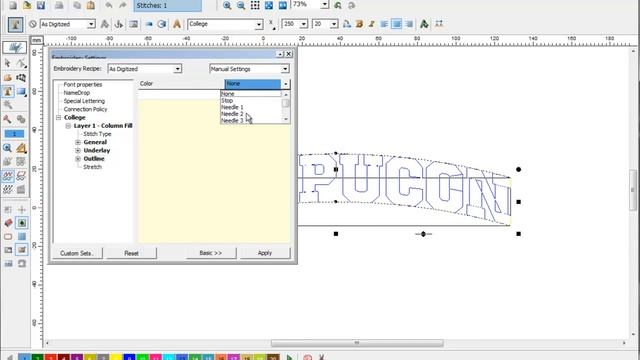The height and width of the screenshot is (360, 640).
Task: Click the horizontal scrollbar thumb of the design canvas
Action: pos(357,343)
